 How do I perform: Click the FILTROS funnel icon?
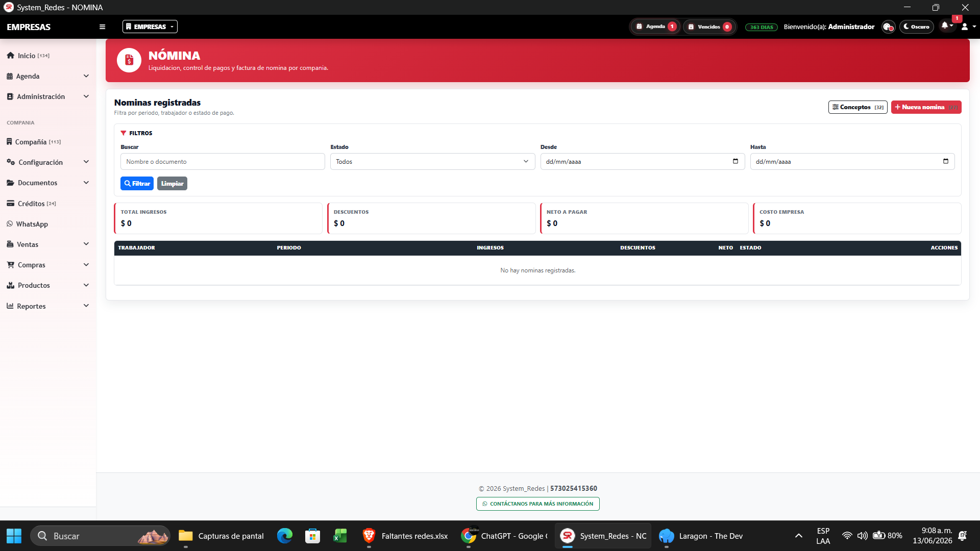point(124,133)
